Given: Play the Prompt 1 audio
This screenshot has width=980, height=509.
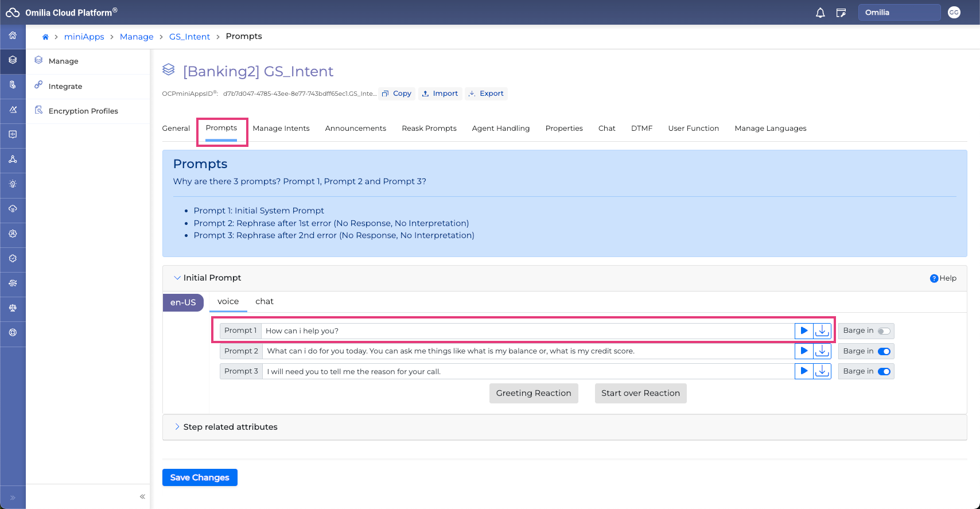Looking at the screenshot, I should tap(804, 331).
